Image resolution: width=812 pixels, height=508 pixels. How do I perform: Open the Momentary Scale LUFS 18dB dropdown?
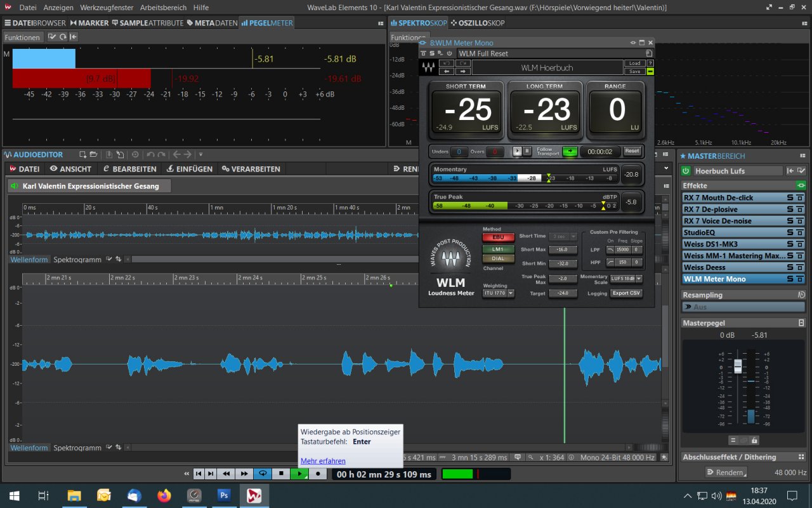[626, 278]
